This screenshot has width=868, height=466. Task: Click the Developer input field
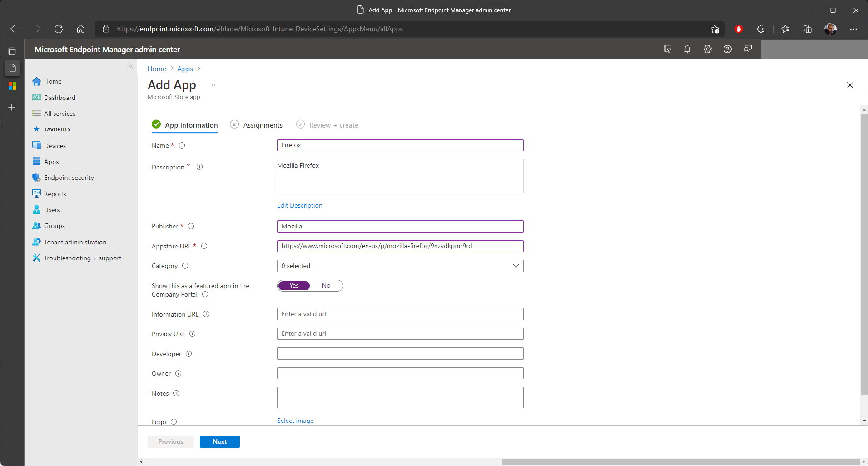point(400,354)
